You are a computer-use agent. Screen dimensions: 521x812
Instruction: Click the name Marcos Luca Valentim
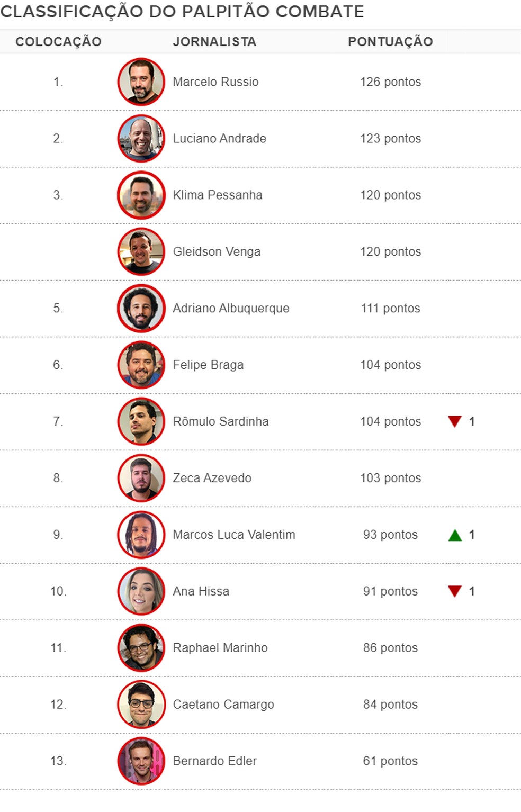click(234, 535)
